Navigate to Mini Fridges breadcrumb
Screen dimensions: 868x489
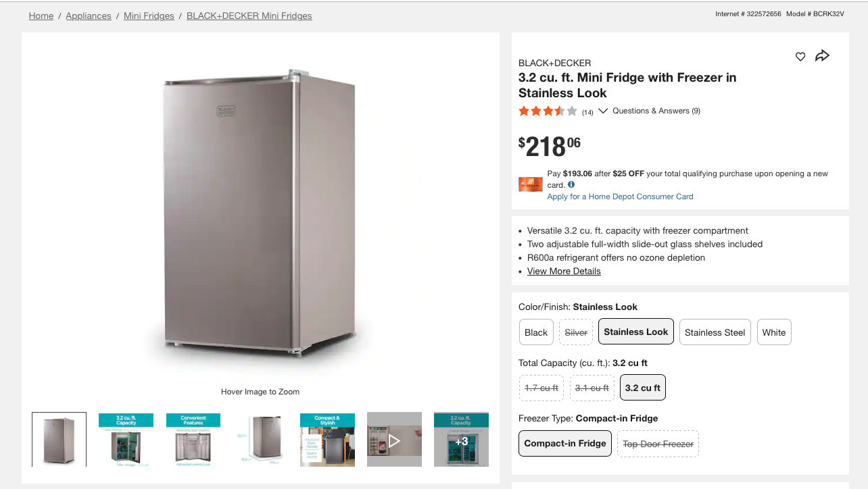pos(149,16)
